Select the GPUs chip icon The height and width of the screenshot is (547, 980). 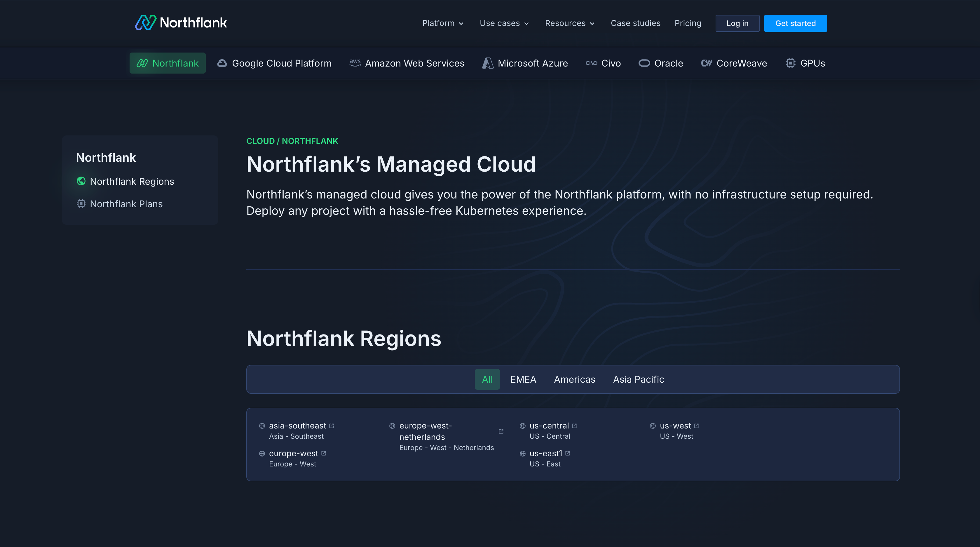click(x=791, y=63)
